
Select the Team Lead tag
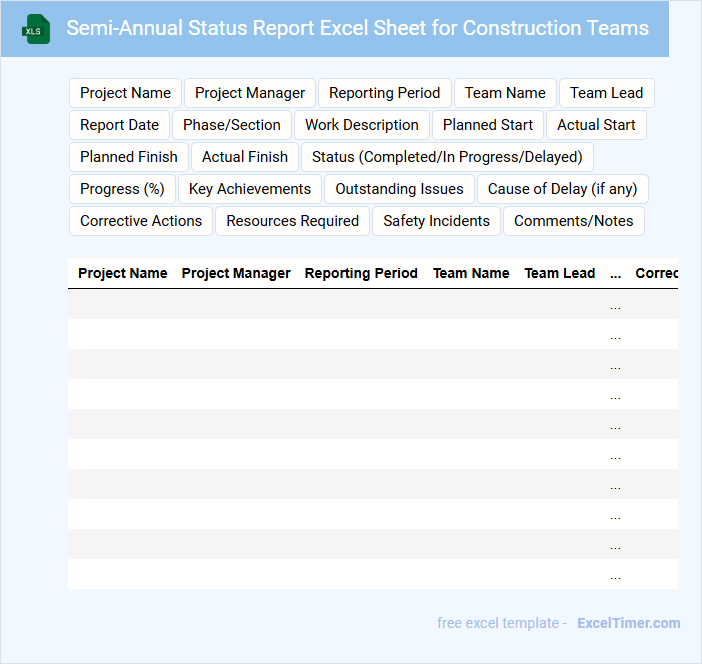[606, 93]
